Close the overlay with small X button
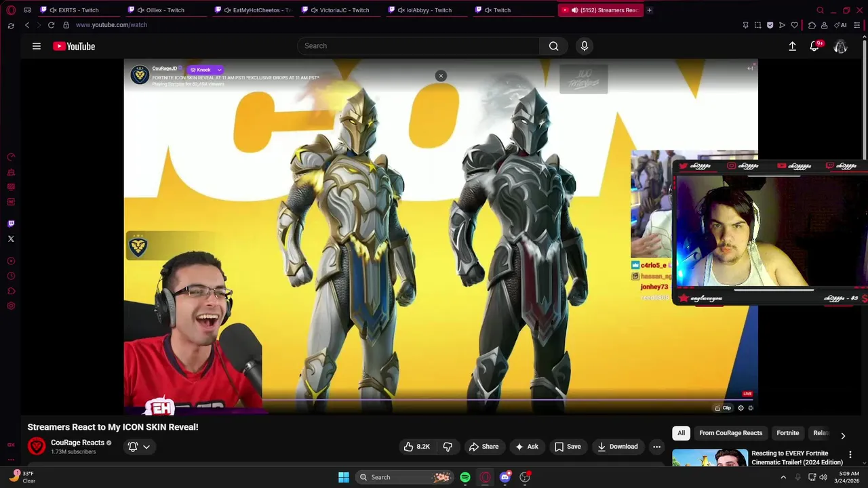868x488 pixels. pyautogui.click(x=441, y=76)
